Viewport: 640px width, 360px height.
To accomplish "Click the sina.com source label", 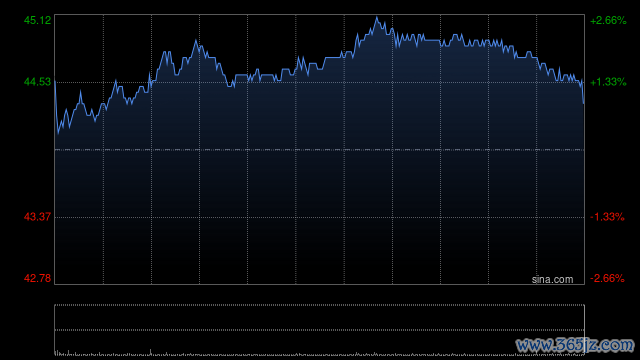I will pyautogui.click(x=552, y=280).
